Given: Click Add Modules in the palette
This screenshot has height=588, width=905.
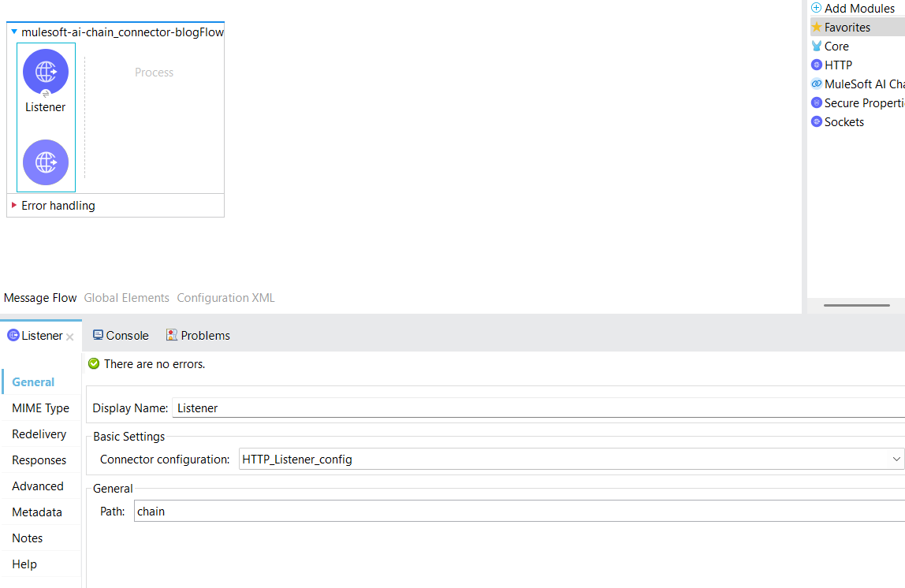Looking at the screenshot, I should coord(859,8).
